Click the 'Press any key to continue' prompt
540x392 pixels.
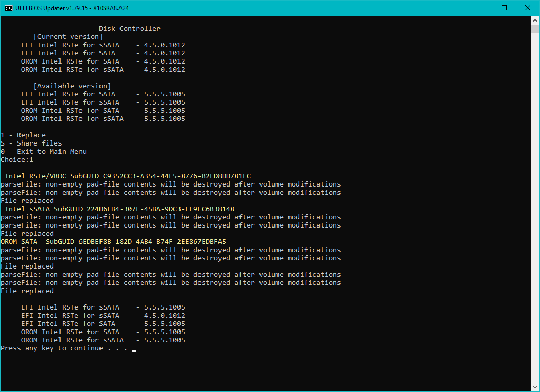coord(64,348)
